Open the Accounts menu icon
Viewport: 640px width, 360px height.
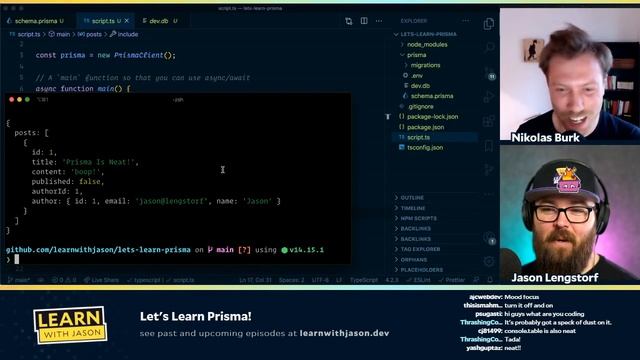tap(489, 238)
